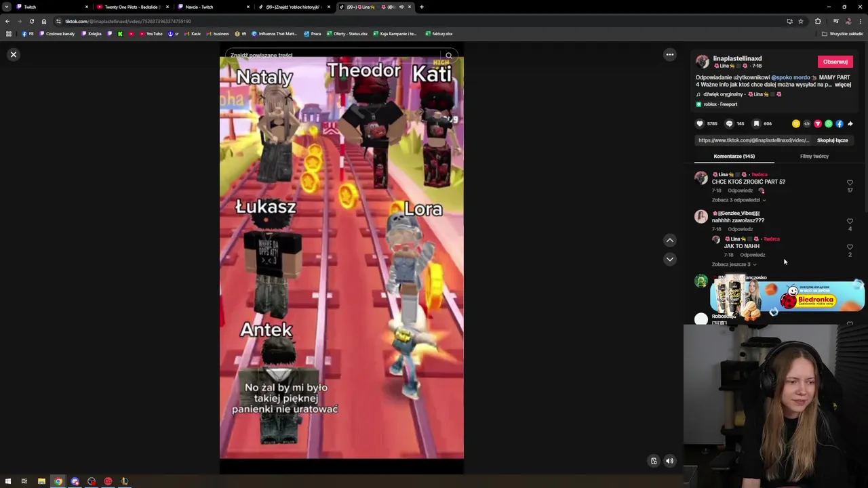Save the video with the bookmark icon
This screenshot has width=868, height=488.
click(756, 123)
